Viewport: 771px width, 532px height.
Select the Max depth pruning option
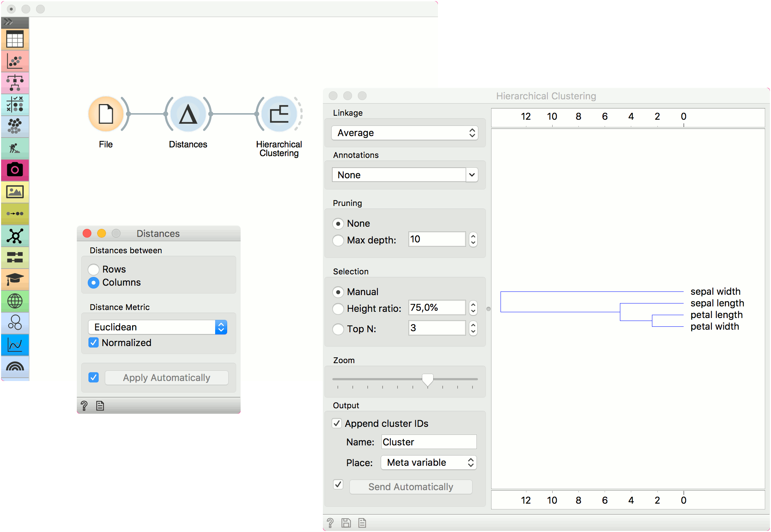tap(338, 240)
